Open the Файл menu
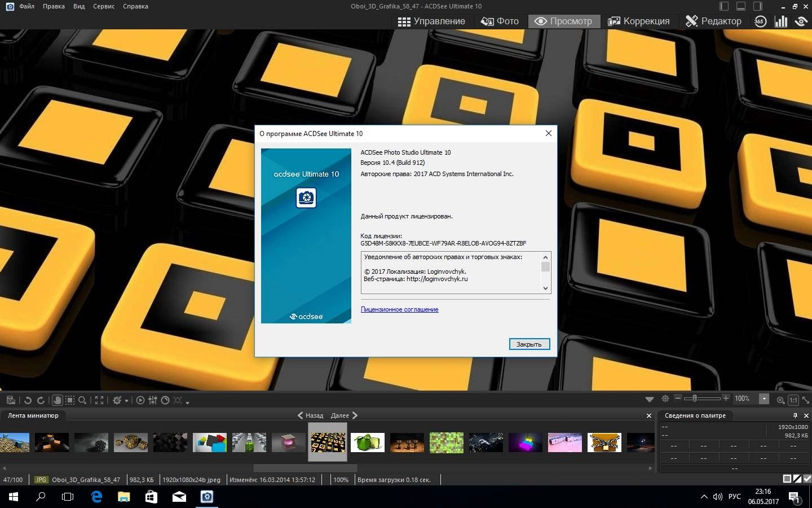812x508 pixels. tap(27, 6)
